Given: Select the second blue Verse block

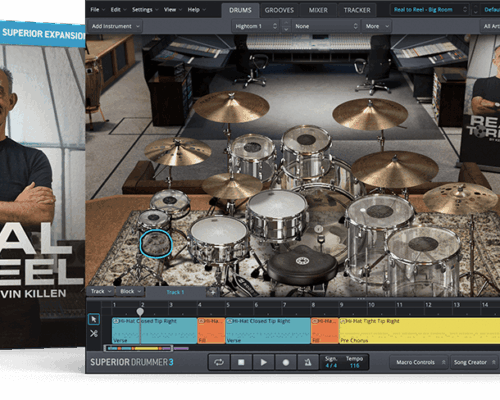Looking at the screenshot, I should click(268, 331).
